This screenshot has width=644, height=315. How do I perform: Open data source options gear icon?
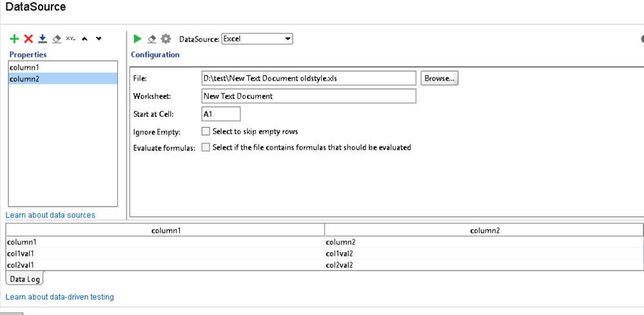pos(166,39)
